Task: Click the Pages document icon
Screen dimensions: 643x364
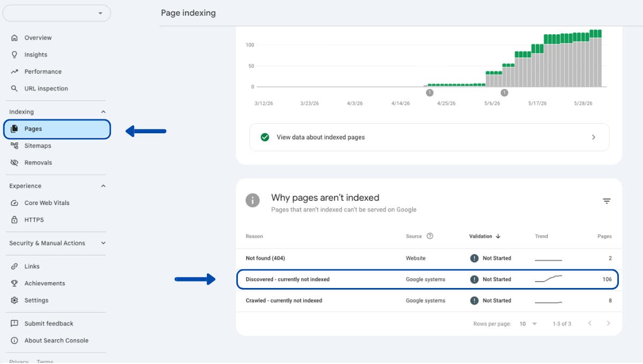Action: [x=14, y=129]
